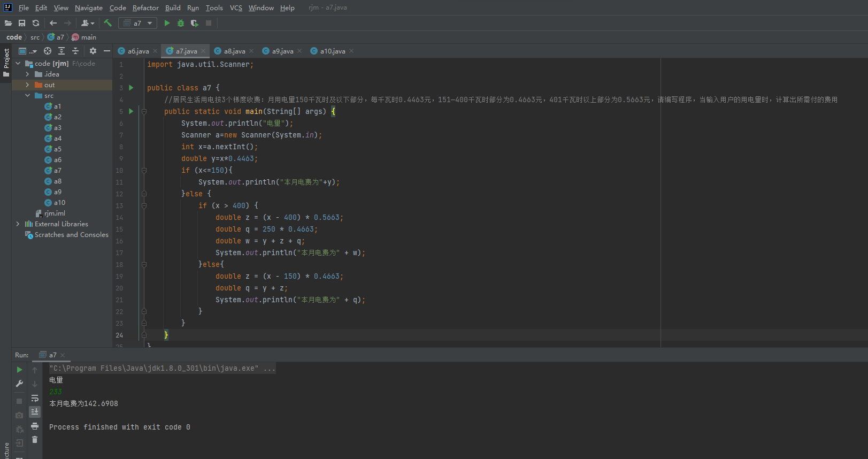Click the locate opened file target icon
The height and width of the screenshot is (459, 868).
point(48,51)
